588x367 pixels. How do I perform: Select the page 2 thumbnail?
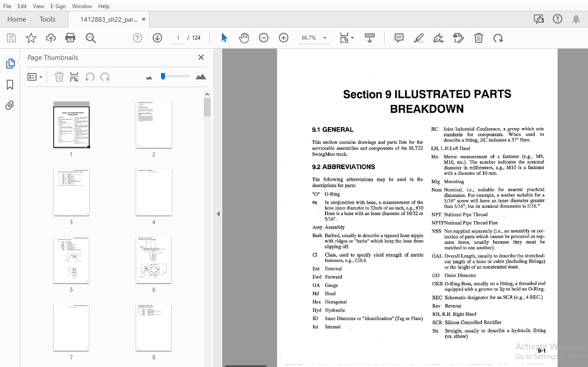pyautogui.click(x=154, y=124)
